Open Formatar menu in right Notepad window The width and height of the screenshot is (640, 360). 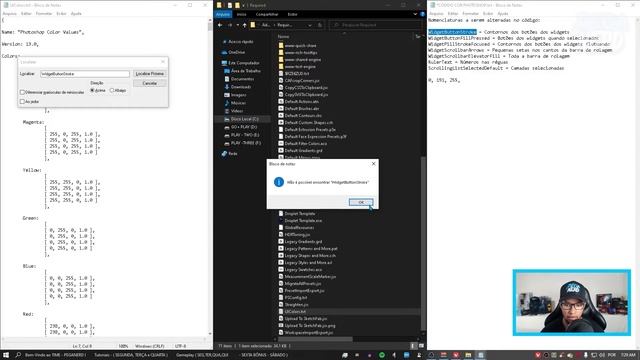pos(470,13)
